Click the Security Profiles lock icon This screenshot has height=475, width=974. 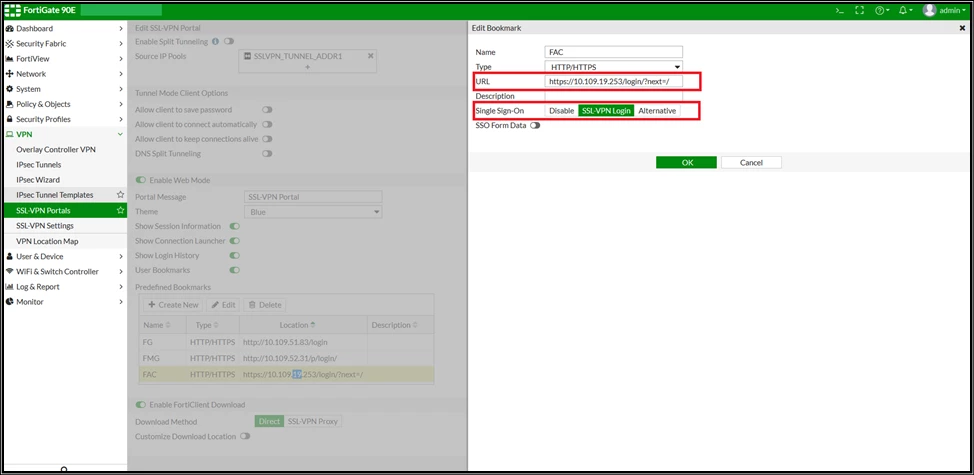point(10,119)
